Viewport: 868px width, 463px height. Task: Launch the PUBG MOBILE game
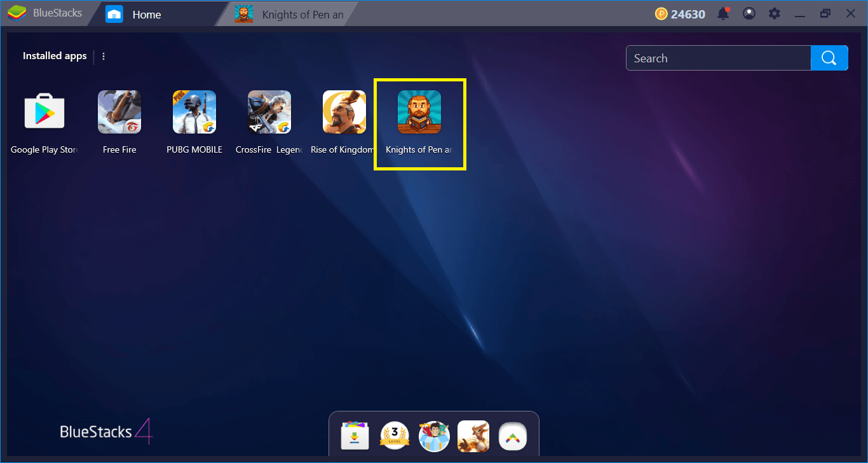pos(194,113)
